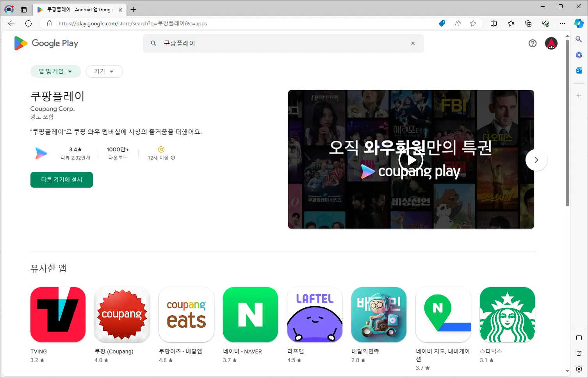
Task: Click the Google Play logo
Action: (x=46, y=43)
